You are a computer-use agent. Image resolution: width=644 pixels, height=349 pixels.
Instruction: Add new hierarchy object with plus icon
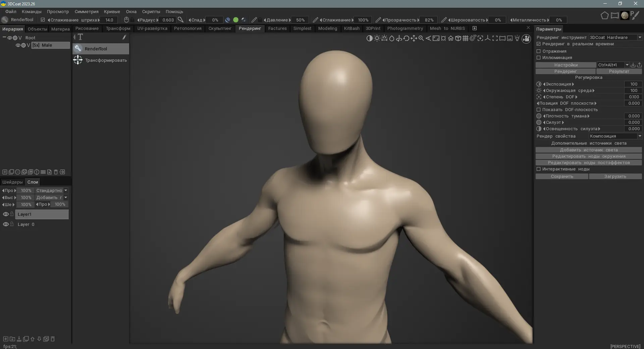[5, 172]
